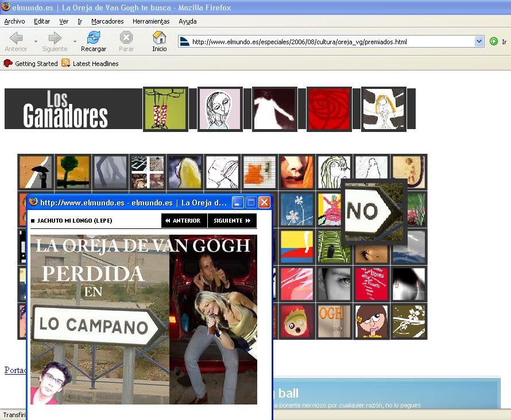The height and width of the screenshot is (420, 511).
Task: Select the OGH door thumbnail
Action: tap(334, 321)
